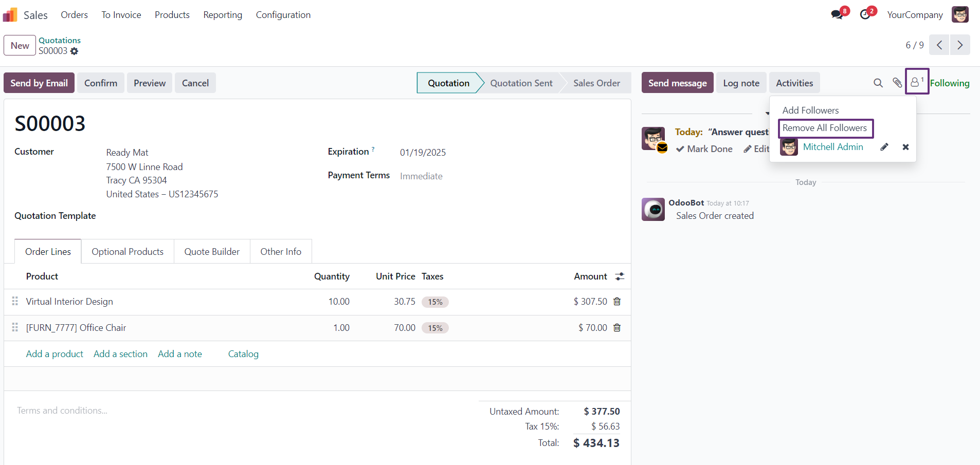Viewport: 980px width, 465px height.
Task: Click the paperclip attachments icon
Action: (897, 83)
